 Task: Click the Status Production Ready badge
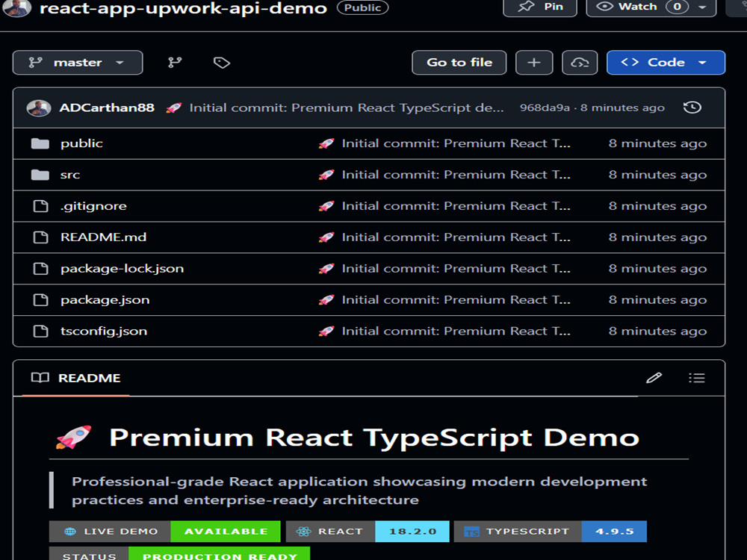(179, 554)
